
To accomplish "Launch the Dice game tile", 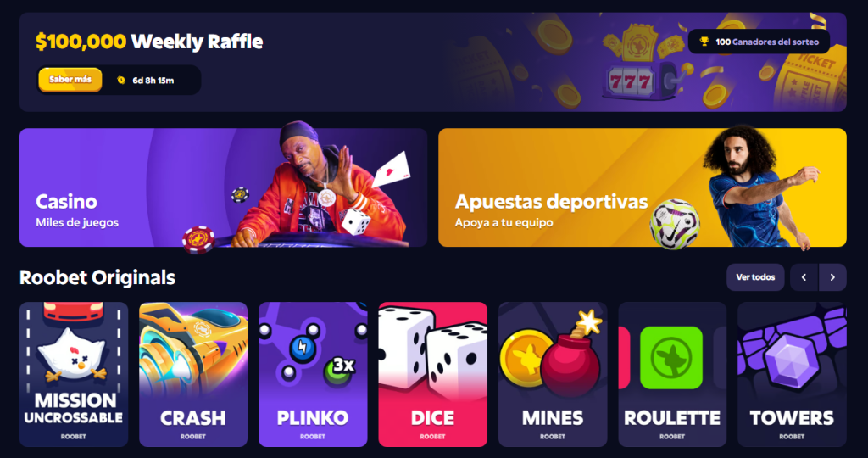I will point(433,374).
